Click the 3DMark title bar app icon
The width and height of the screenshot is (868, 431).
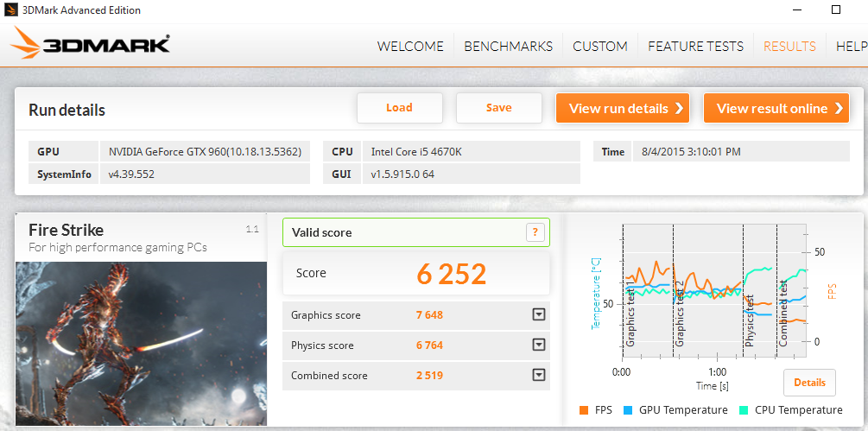10,10
